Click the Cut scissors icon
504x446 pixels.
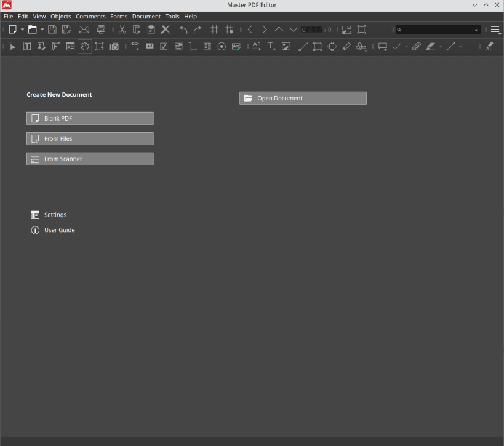point(122,30)
